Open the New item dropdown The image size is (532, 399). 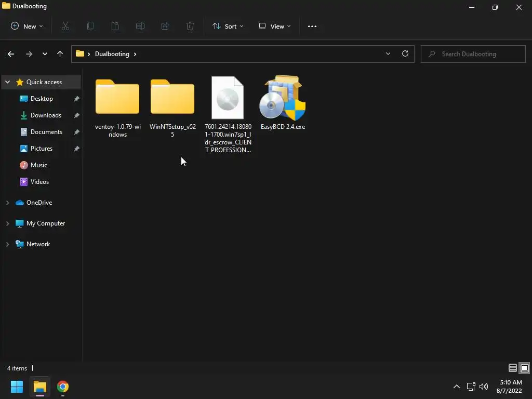click(x=27, y=26)
